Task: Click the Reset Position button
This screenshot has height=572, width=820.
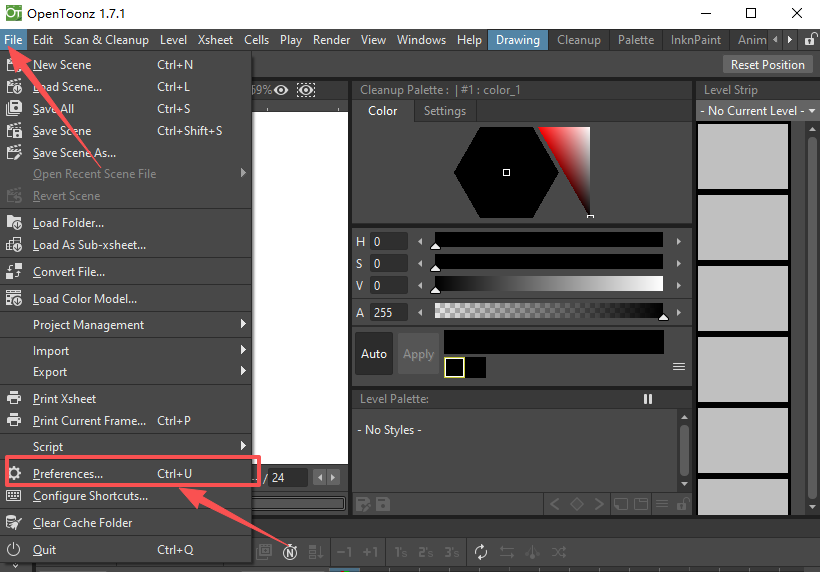Action: click(768, 65)
